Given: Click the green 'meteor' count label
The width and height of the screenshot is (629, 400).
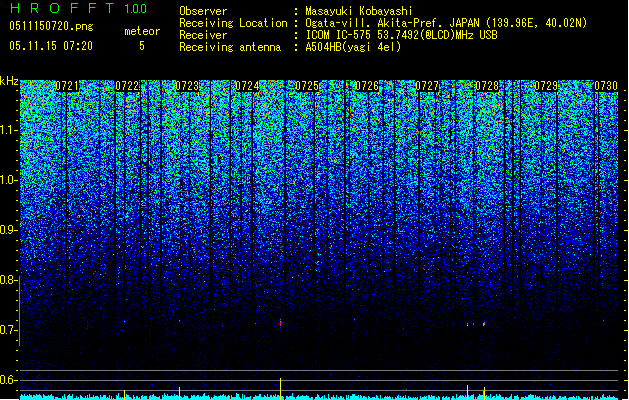Looking at the screenshot, I should pos(142,31).
